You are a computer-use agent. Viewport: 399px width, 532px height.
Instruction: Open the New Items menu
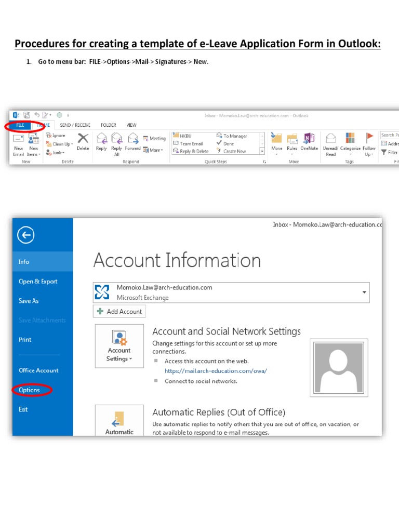pos(34,145)
